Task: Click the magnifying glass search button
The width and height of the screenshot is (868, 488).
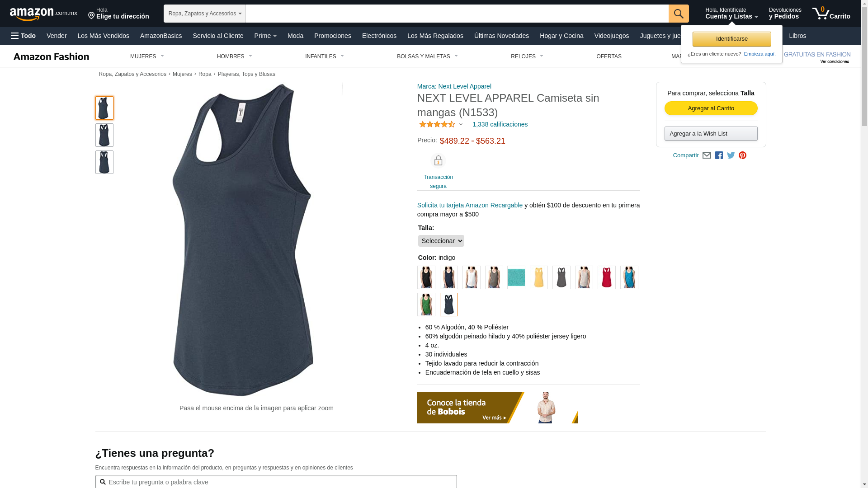Action: pos(679,14)
